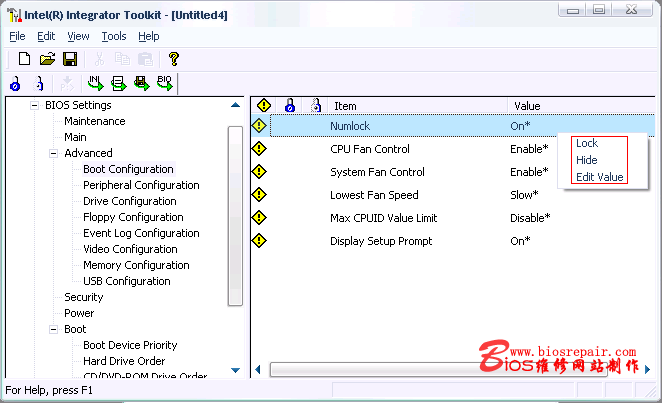Click the yellow diamond icon beside Numlock
Screen dimensions: 662x403
[259, 125]
